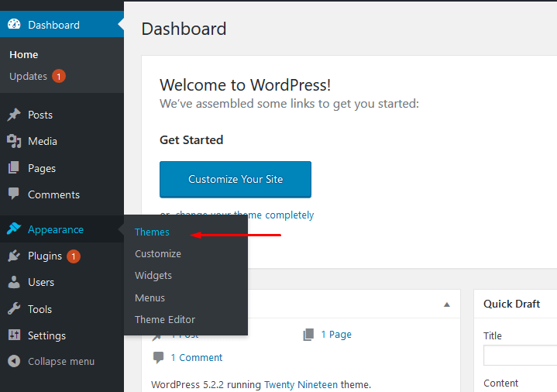
Task: Click the page icon beside 1 Page
Action: coord(308,335)
